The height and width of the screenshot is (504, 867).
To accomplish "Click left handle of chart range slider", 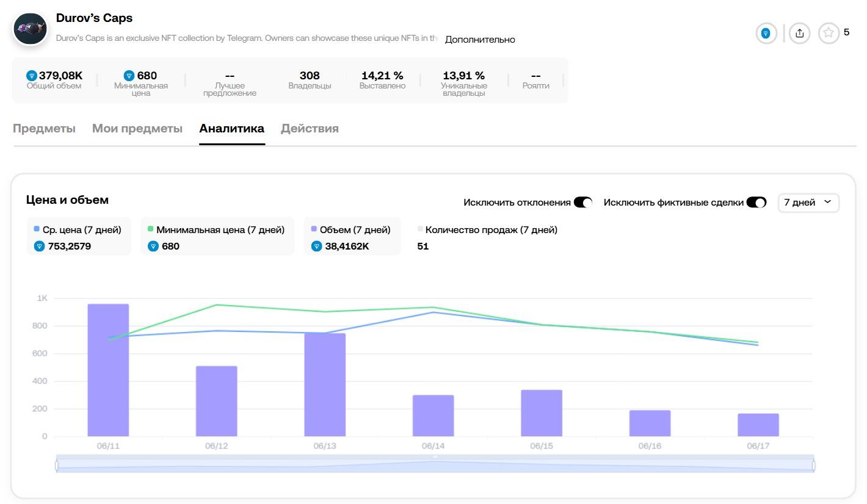I will coord(57,466).
